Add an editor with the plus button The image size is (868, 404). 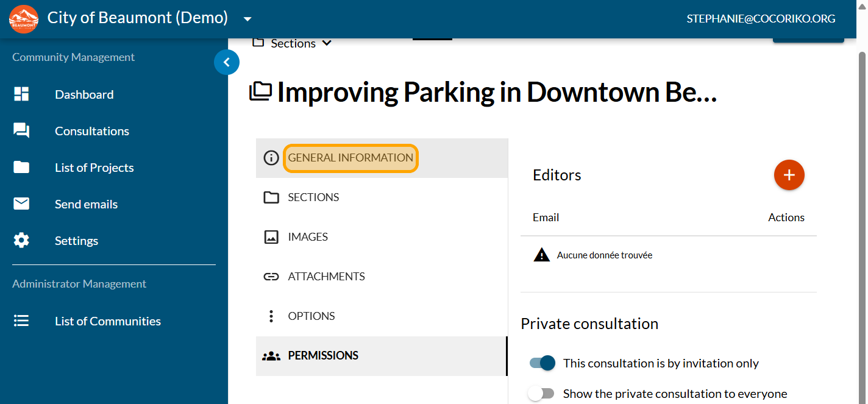[x=789, y=175]
